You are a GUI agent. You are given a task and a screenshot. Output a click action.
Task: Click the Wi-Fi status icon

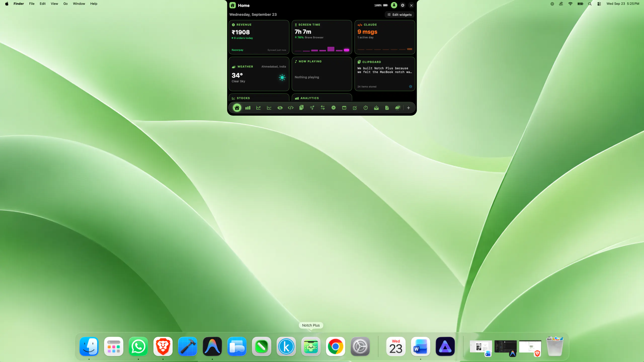point(570,4)
